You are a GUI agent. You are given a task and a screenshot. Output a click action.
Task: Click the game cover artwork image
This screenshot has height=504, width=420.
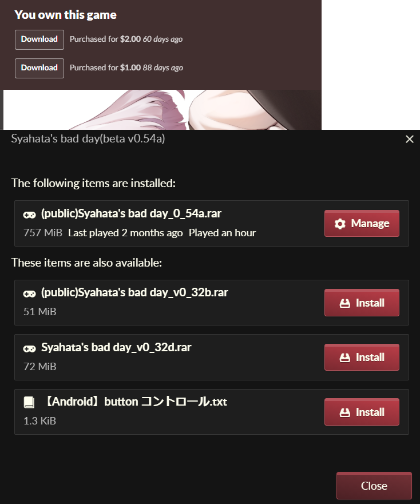pos(162,110)
